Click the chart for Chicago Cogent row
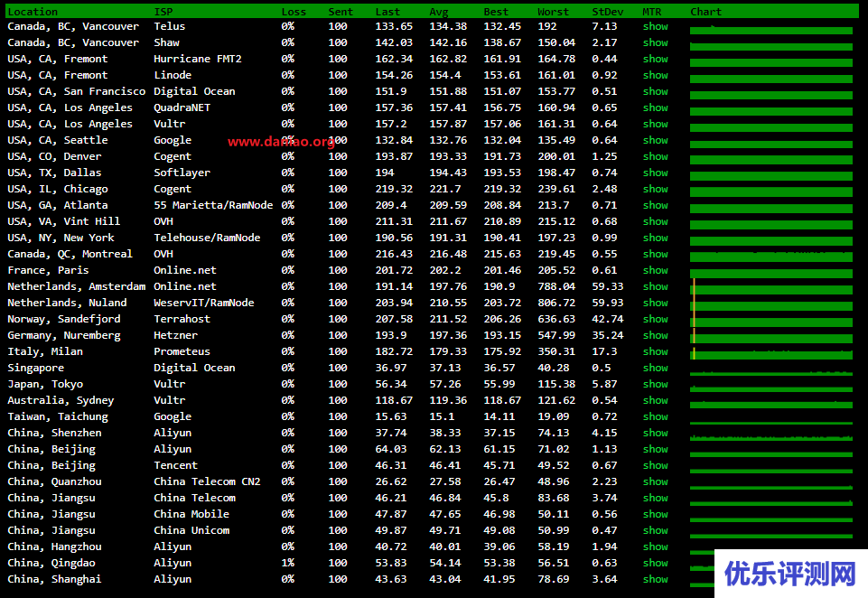Image resolution: width=868 pixels, height=598 pixels. pos(770,191)
